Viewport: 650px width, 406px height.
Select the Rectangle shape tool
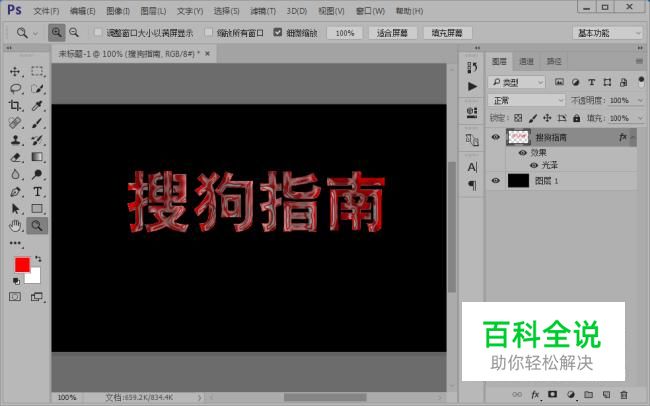[x=37, y=209]
